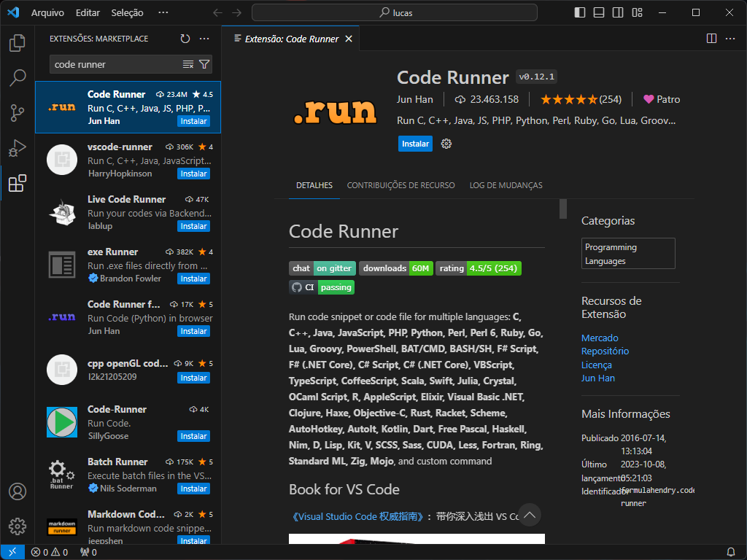Open More Actions menu of the Extensions panel
The image size is (747, 560).
pyautogui.click(x=204, y=39)
